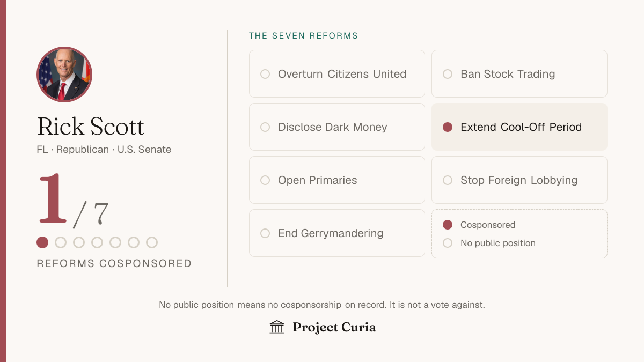Click Rick Scott's portrait photo
644x362 pixels.
point(64,75)
